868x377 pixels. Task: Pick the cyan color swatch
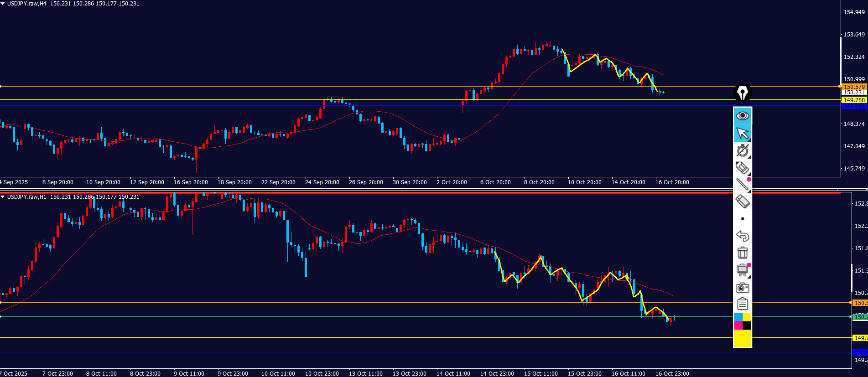tap(738, 317)
